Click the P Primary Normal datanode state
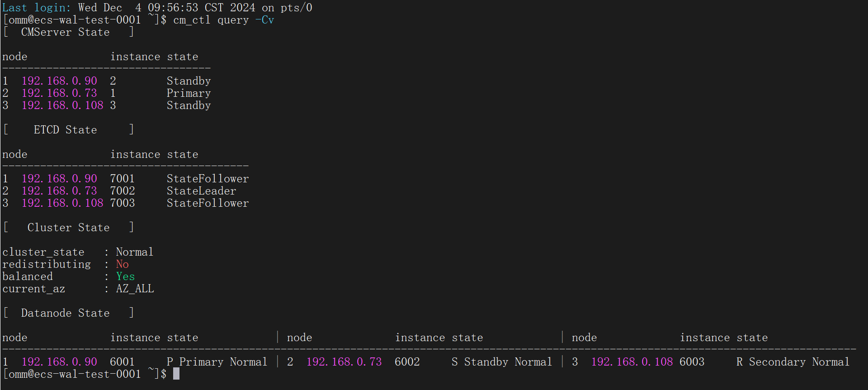This screenshot has height=390, width=868. click(217, 362)
